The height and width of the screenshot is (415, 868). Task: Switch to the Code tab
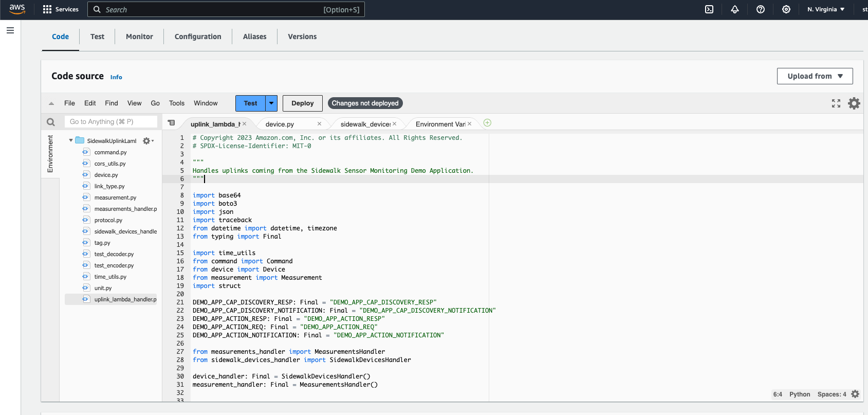tap(61, 37)
